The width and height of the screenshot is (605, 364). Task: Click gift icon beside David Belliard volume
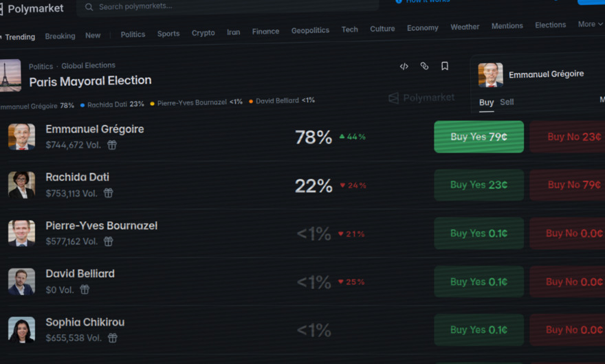tap(85, 290)
